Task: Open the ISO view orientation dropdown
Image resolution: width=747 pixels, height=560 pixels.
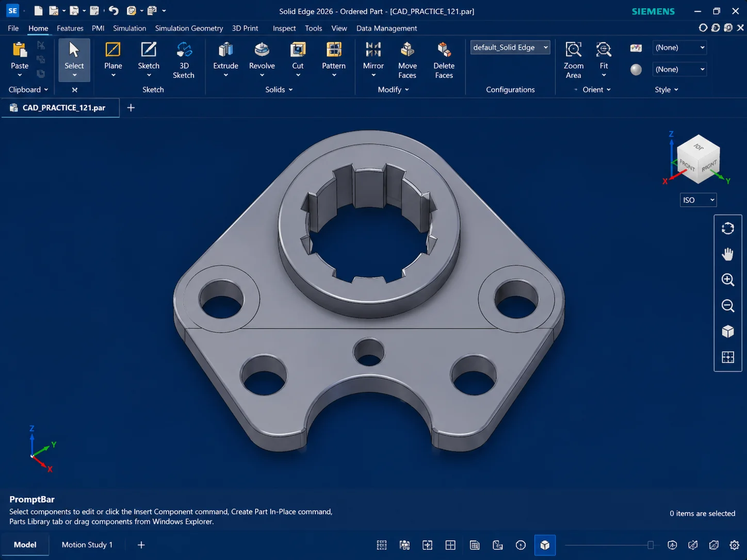Action: tap(698, 200)
